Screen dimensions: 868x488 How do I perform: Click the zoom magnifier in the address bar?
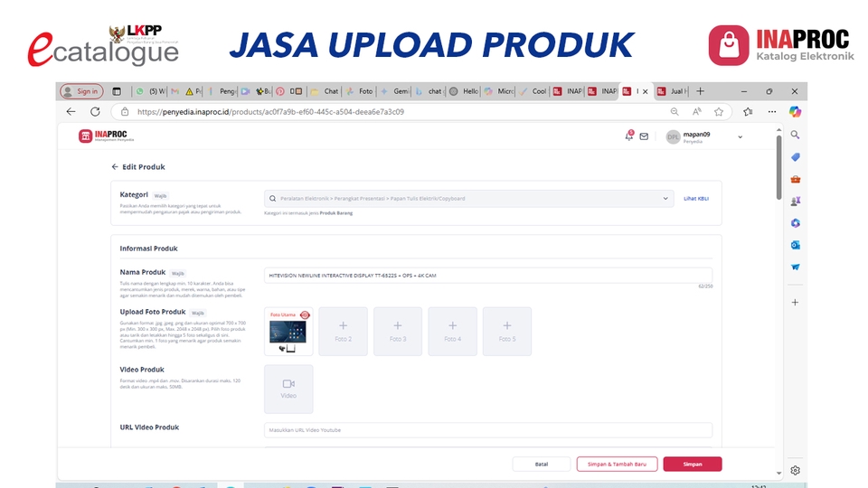[x=675, y=112]
